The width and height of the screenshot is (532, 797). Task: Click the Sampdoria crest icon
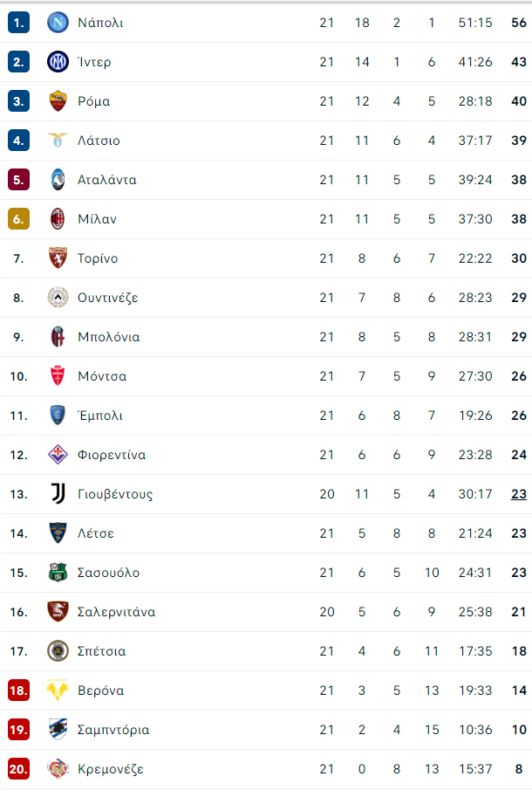click(58, 730)
